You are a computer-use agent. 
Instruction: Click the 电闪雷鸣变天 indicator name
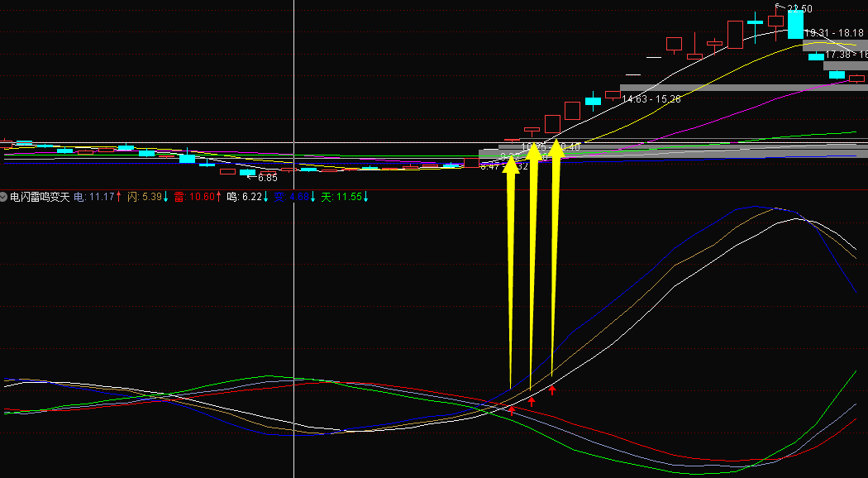40,197
